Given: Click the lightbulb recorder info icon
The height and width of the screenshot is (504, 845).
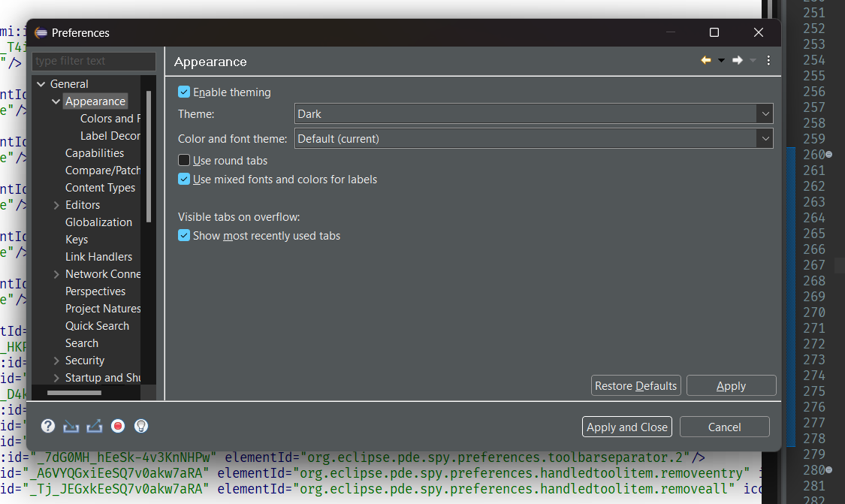Looking at the screenshot, I should pyautogui.click(x=140, y=426).
